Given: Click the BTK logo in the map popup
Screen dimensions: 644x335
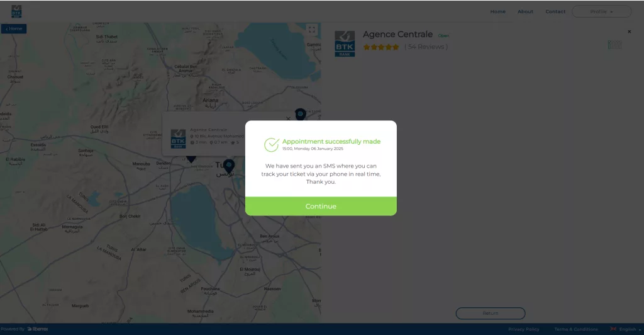Looking at the screenshot, I should [178, 139].
